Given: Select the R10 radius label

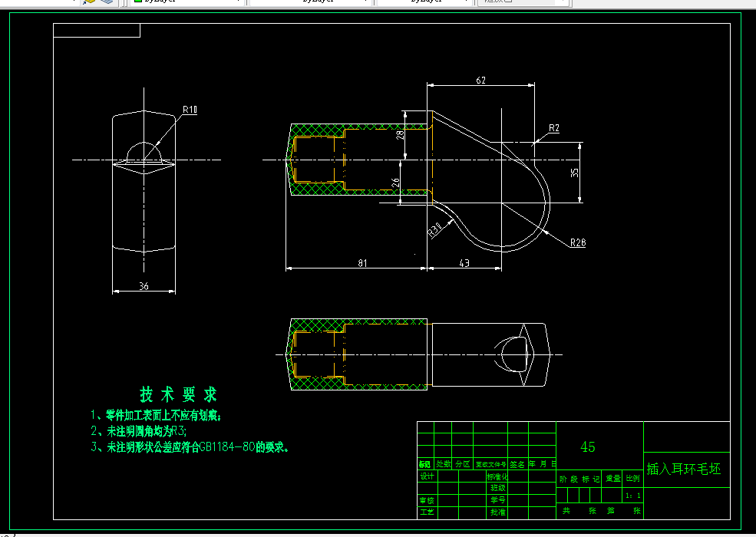Looking at the screenshot, I should [x=190, y=110].
